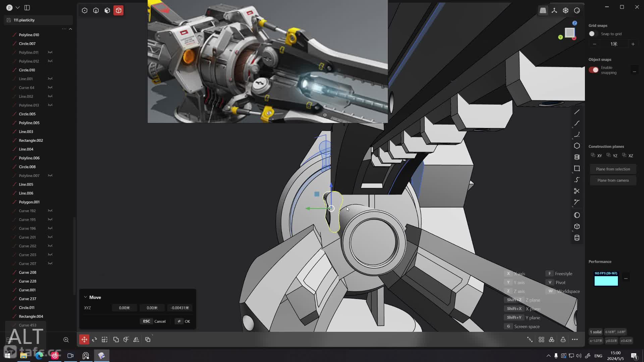Image resolution: width=644 pixels, height=362 pixels.
Task: Select XY construction plane
Action: pos(596,156)
